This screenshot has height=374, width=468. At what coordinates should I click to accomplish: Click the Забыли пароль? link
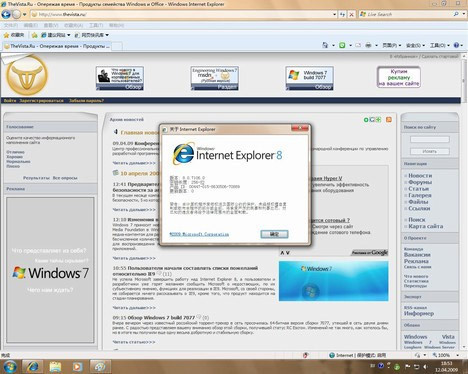click(86, 101)
